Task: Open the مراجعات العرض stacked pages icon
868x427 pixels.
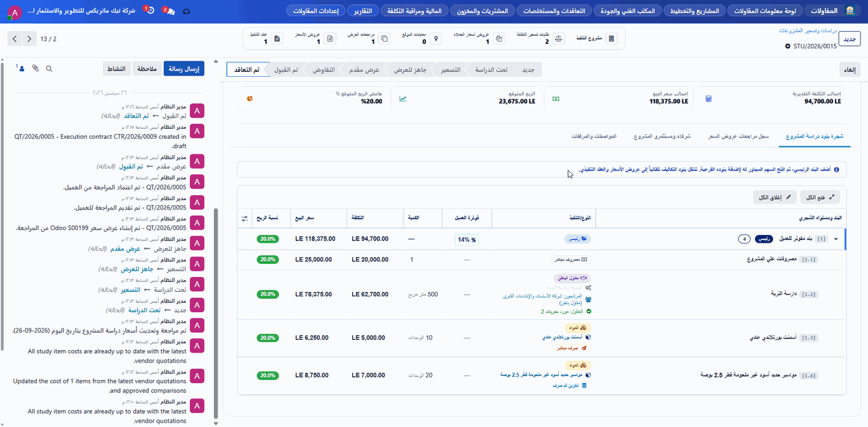Action: pos(384,38)
